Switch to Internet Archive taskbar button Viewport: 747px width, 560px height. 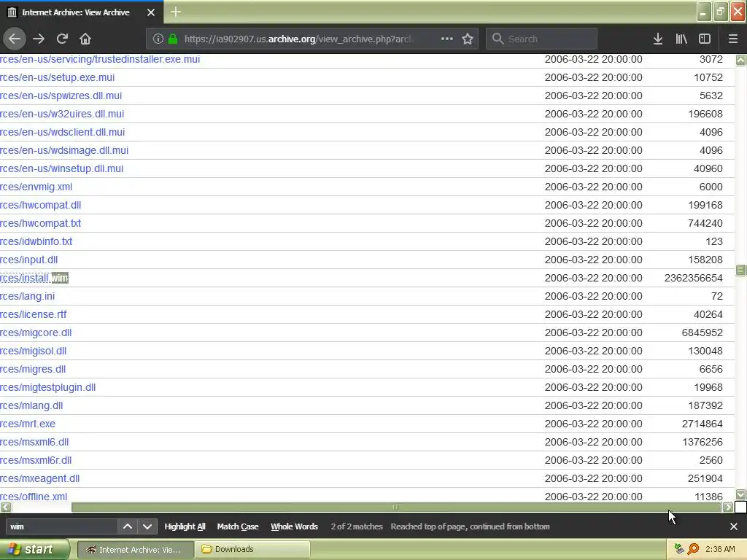click(135, 550)
